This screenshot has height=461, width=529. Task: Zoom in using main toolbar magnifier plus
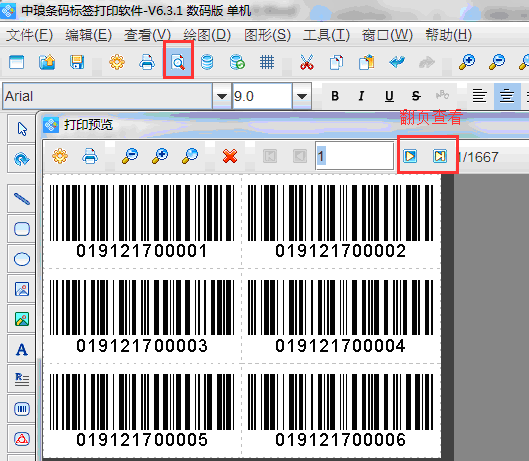(x=467, y=62)
